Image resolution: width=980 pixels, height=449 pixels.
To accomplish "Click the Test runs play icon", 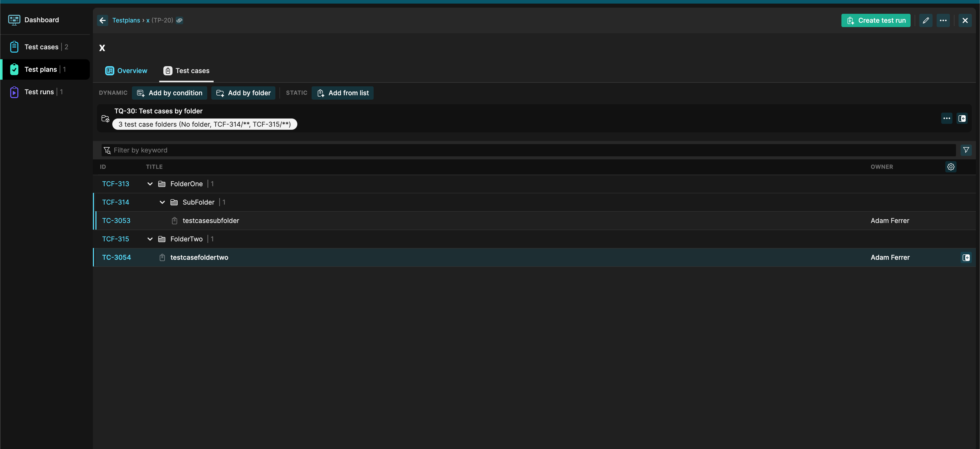I will coord(14,92).
